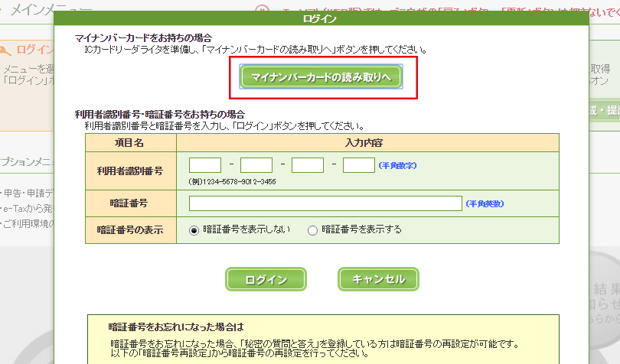The height and width of the screenshot is (364, 620).
Task: Click the 暗証番号 input field
Action: pos(325,203)
